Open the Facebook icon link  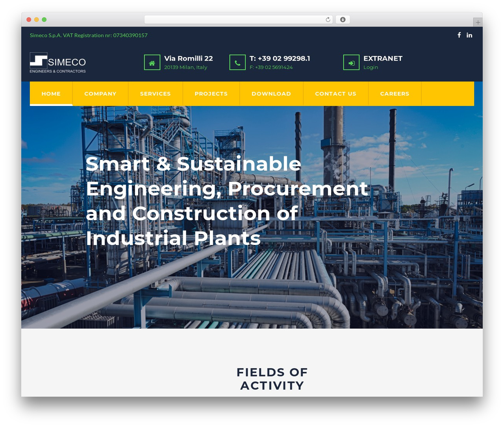coord(459,35)
